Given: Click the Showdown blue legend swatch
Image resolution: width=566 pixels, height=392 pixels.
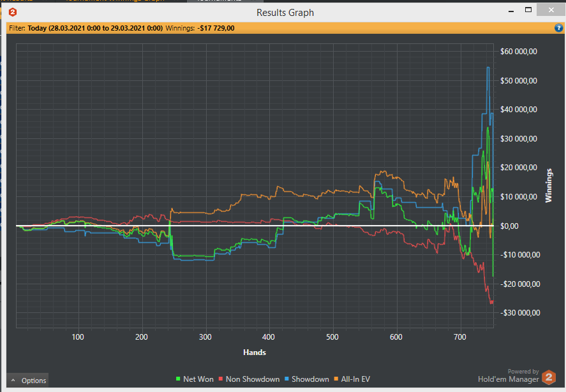Looking at the screenshot, I should point(287,379).
